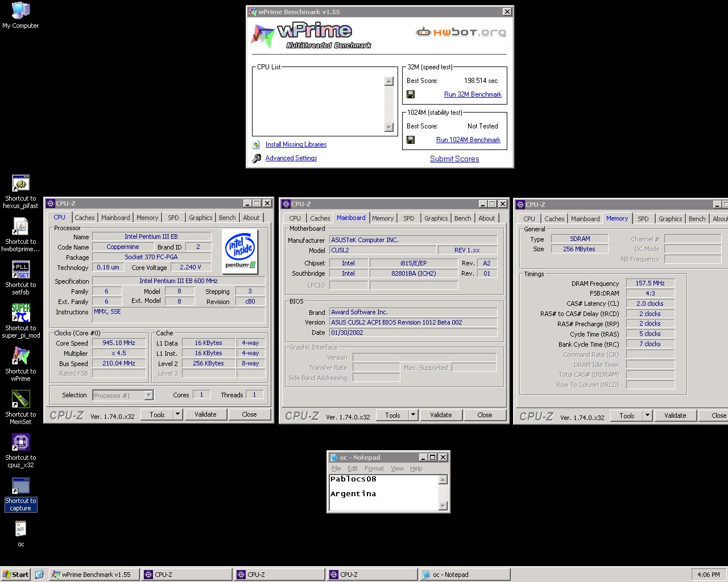Open File menu in Notepad

click(336, 468)
